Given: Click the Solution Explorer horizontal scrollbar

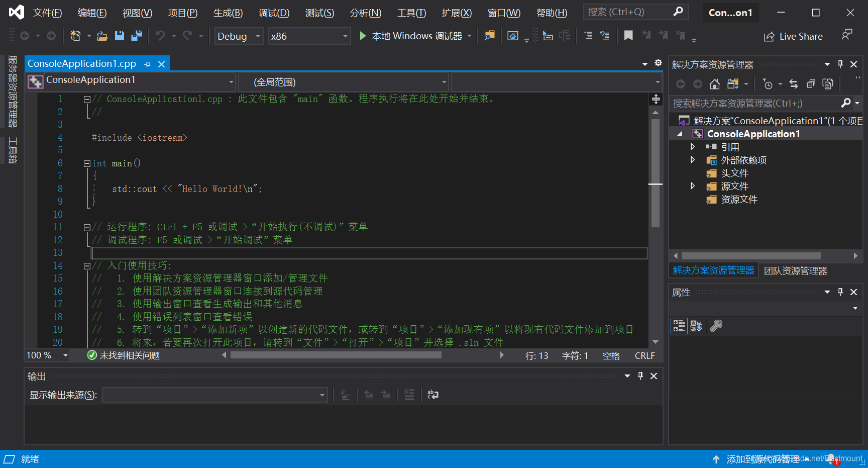Looking at the screenshot, I should coord(751,256).
